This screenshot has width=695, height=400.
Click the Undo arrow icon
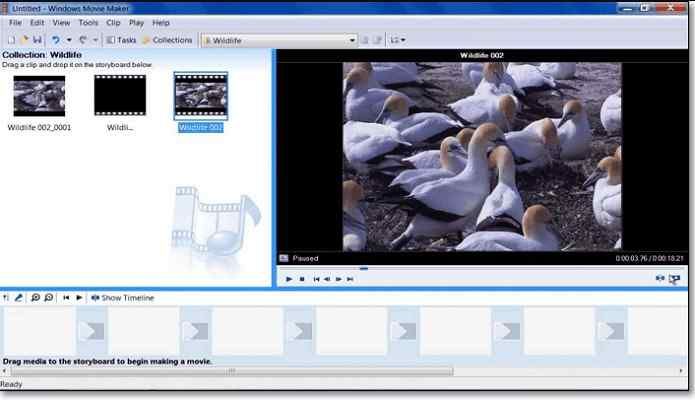click(x=55, y=40)
